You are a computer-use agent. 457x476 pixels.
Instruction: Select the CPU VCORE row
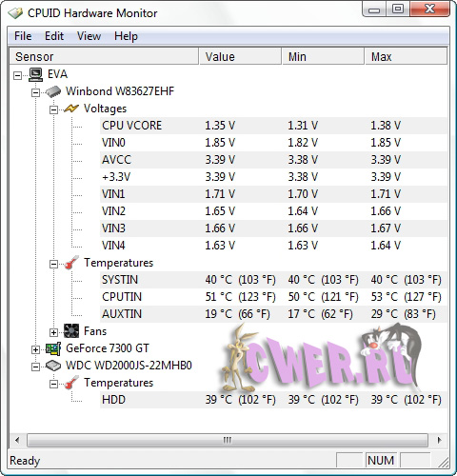point(273,126)
